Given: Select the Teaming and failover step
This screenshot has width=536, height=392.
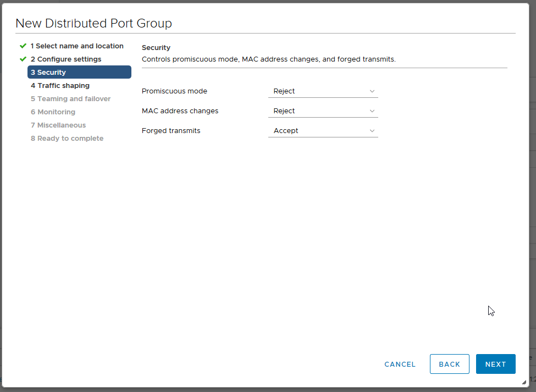Looking at the screenshot, I should [70, 98].
